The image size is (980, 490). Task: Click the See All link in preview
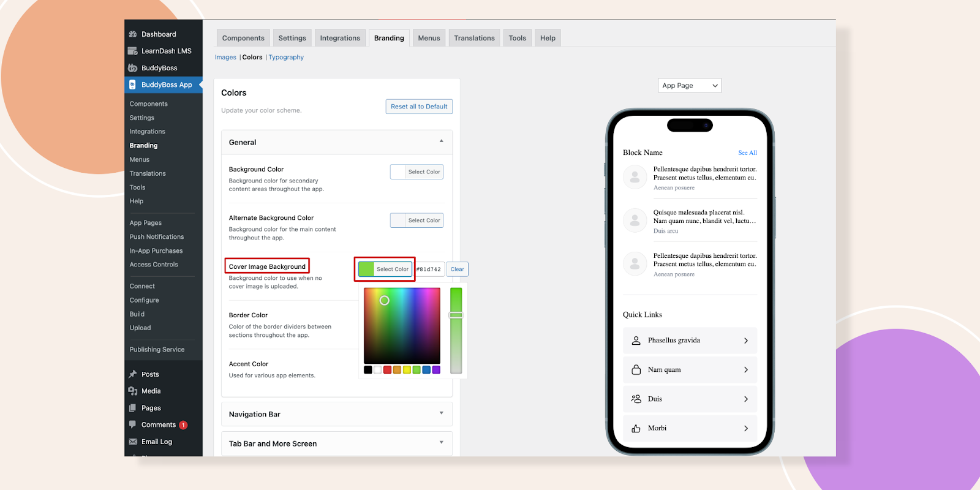(747, 153)
